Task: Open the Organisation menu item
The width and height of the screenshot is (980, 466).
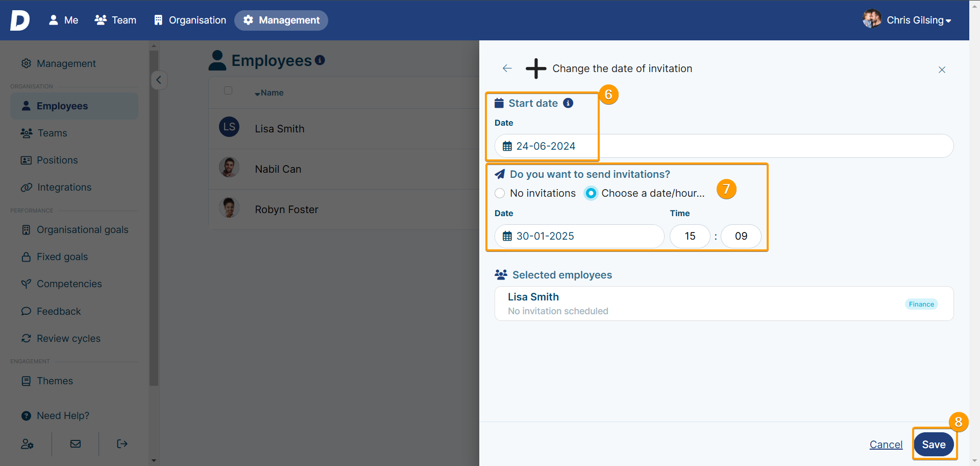Action: click(x=190, y=20)
